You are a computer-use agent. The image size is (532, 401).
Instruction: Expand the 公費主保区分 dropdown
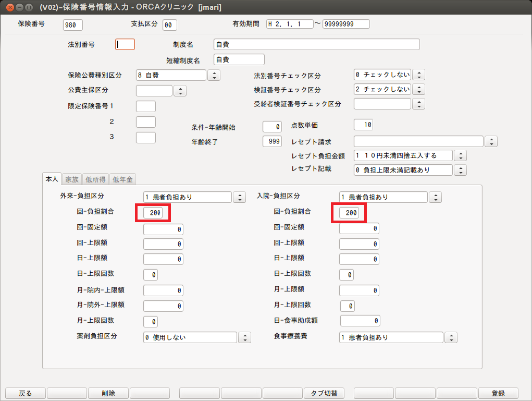tap(180, 91)
